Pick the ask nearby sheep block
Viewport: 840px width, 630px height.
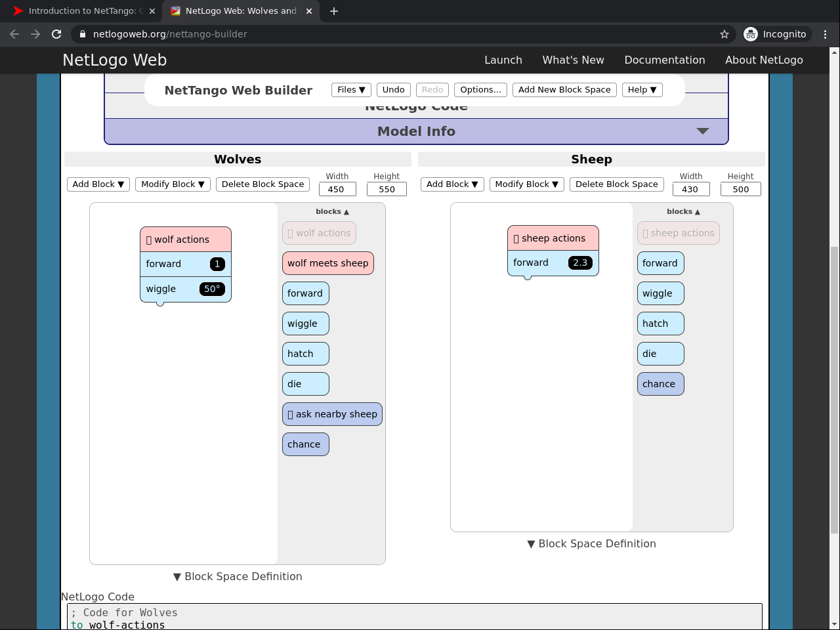[333, 414]
